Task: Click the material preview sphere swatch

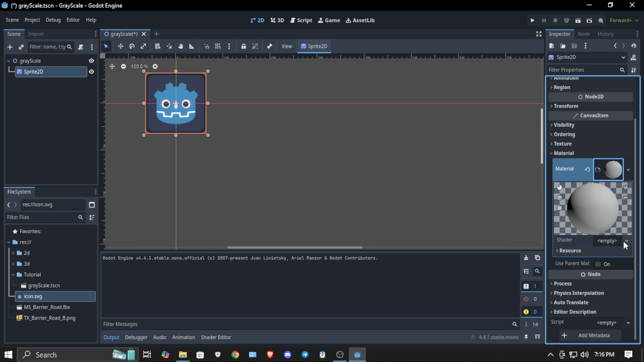Action: [x=613, y=170]
